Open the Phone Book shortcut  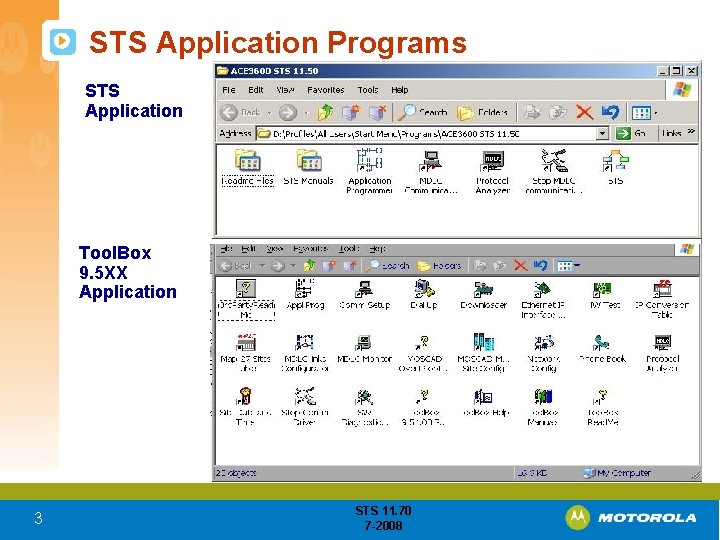(x=603, y=349)
